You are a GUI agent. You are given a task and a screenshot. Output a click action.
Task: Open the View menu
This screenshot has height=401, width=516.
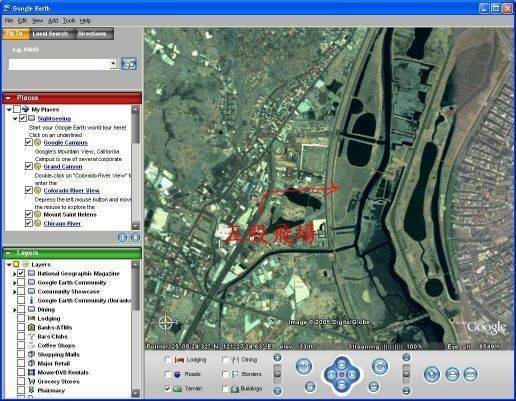tap(37, 21)
